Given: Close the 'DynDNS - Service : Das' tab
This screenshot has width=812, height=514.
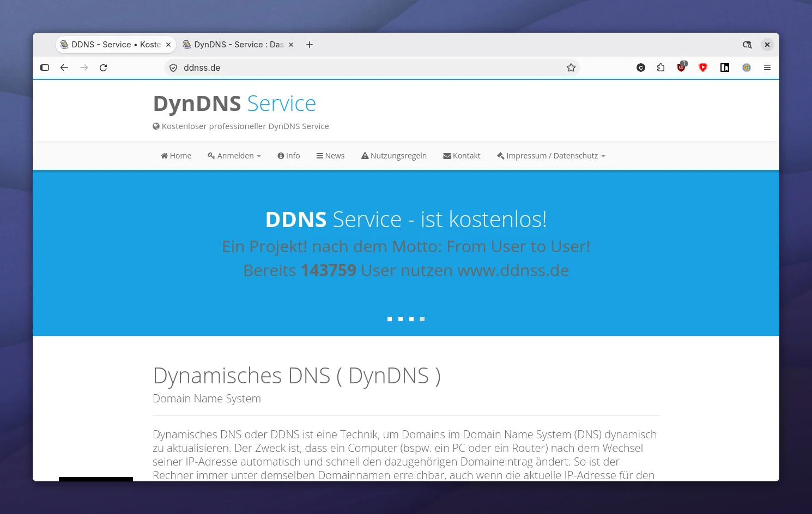Looking at the screenshot, I should click(x=291, y=45).
